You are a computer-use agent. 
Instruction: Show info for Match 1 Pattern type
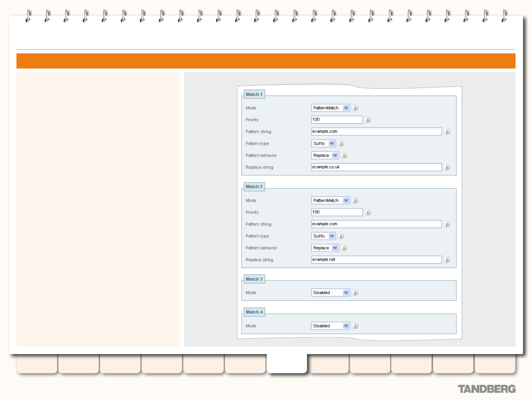click(x=341, y=143)
